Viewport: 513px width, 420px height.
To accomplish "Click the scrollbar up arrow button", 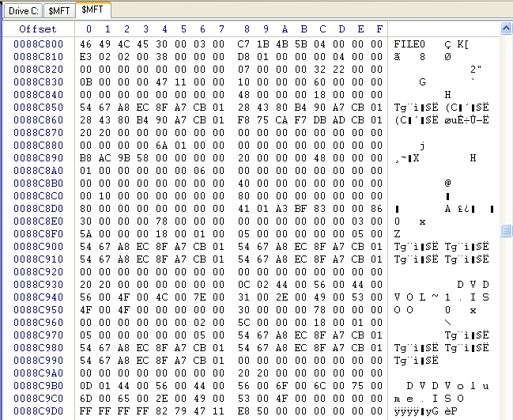I will click(x=506, y=29).
